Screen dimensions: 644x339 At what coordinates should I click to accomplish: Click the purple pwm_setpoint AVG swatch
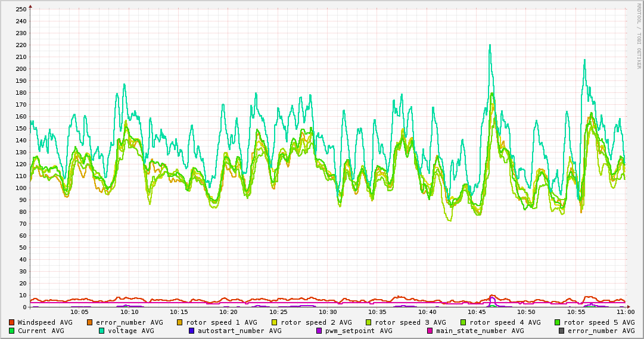coord(319,331)
